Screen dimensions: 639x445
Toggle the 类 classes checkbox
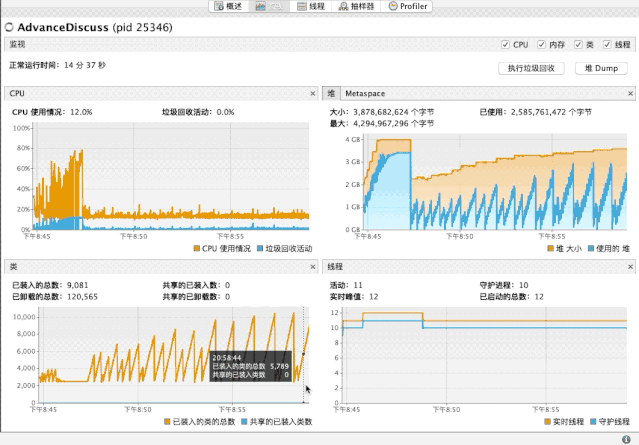point(578,44)
